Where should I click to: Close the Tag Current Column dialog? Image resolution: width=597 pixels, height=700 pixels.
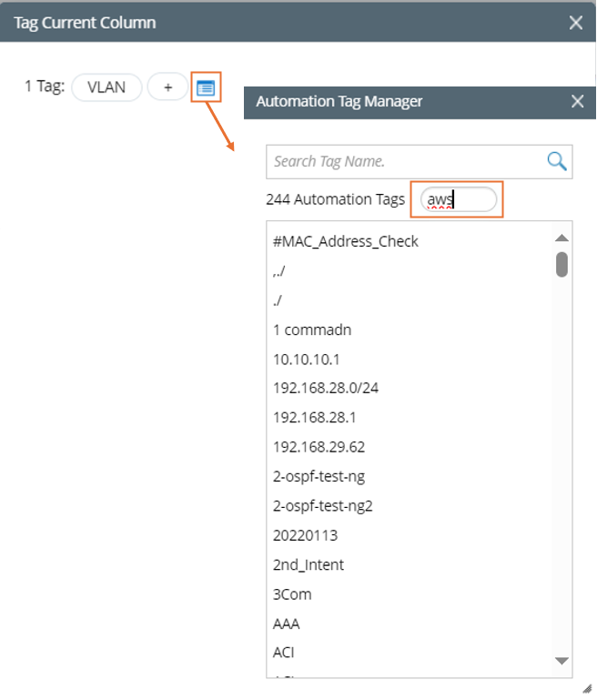coord(575,23)
